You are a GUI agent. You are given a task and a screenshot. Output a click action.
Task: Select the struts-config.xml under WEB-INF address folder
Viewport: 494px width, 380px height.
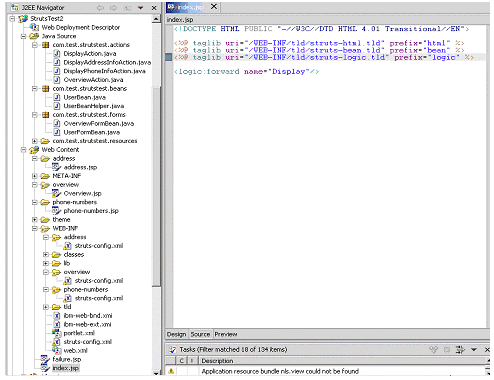click(99, 246)
